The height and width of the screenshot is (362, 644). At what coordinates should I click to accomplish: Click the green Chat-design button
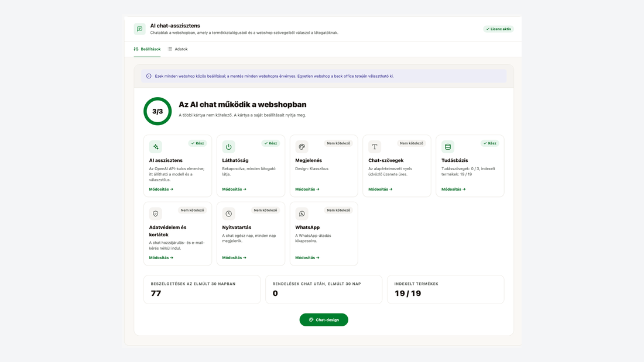[x=324, y=320]
